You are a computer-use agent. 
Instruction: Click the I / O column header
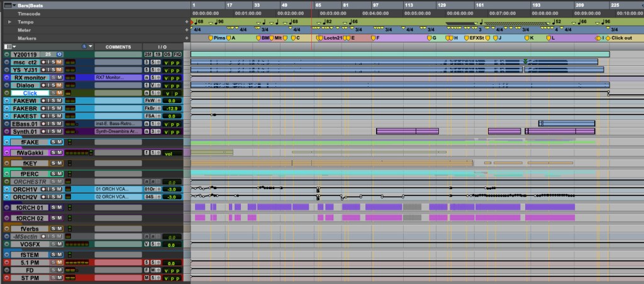(162, 47)
